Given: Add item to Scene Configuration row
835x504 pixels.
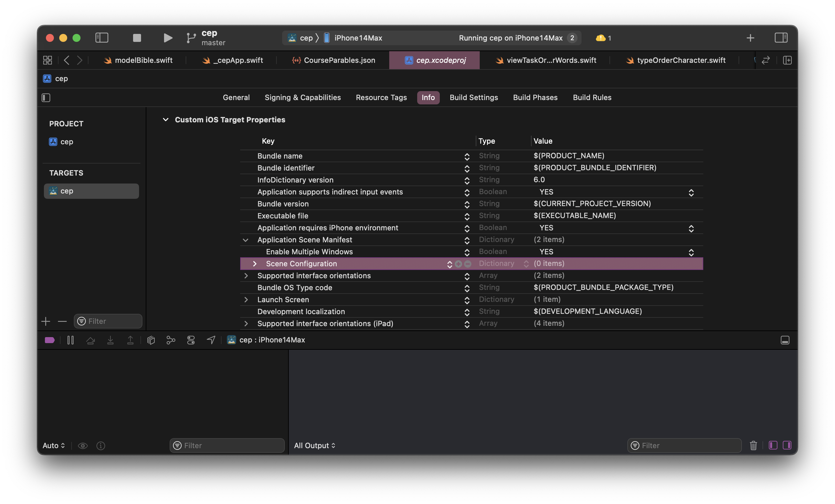Looking at the screenshot, I should point(458,264).
